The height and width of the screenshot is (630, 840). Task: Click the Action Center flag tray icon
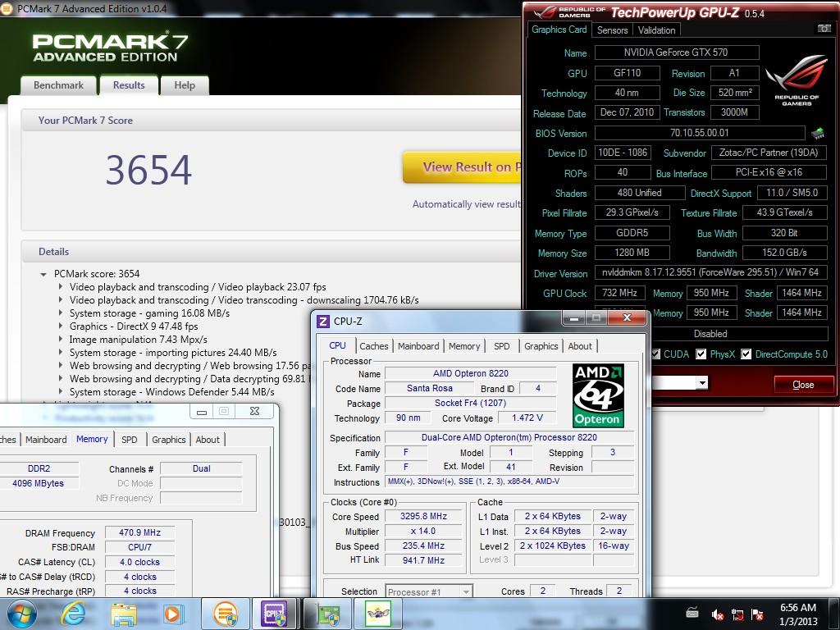point(757,614)
